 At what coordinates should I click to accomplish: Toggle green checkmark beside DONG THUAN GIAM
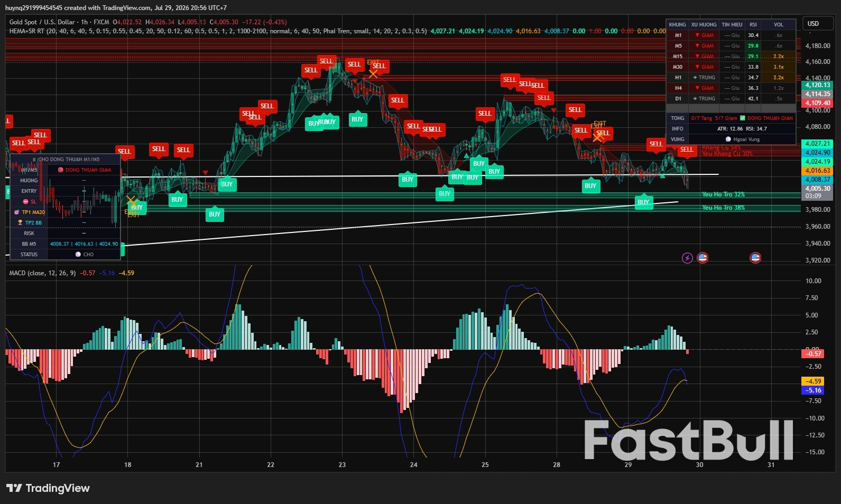pos(743,118)
